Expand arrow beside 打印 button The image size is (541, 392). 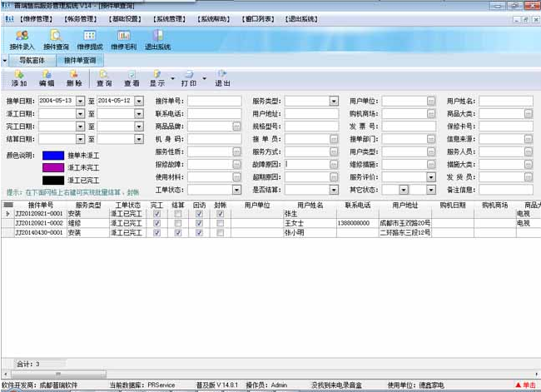point(204,79)
